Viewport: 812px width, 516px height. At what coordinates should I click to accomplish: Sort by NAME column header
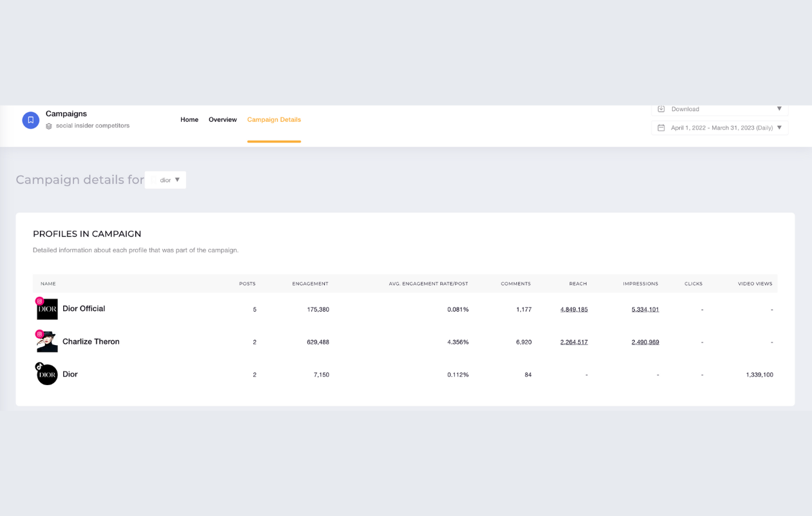pos(48,284)
